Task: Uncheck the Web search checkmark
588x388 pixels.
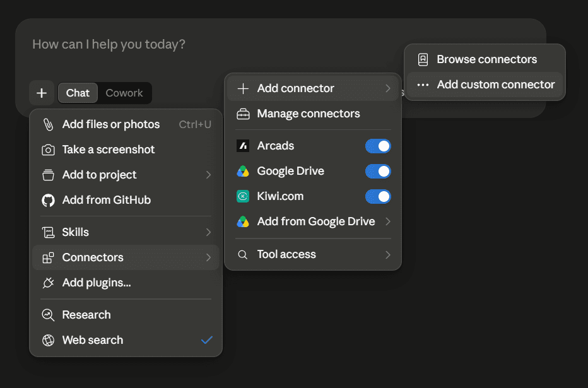Action: tap(207, 340)
